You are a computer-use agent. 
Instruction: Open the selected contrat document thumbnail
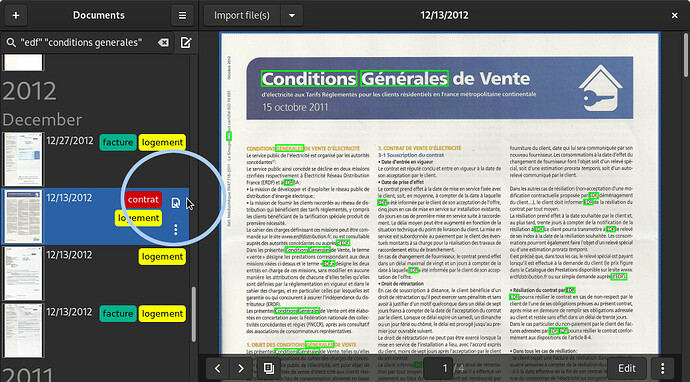23,217
